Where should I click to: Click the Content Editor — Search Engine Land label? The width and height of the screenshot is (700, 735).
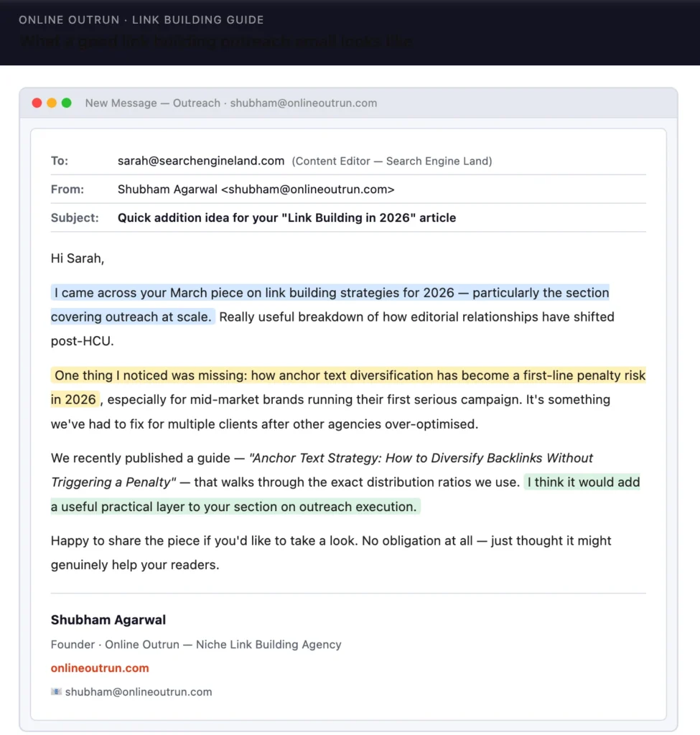point(392,161)
